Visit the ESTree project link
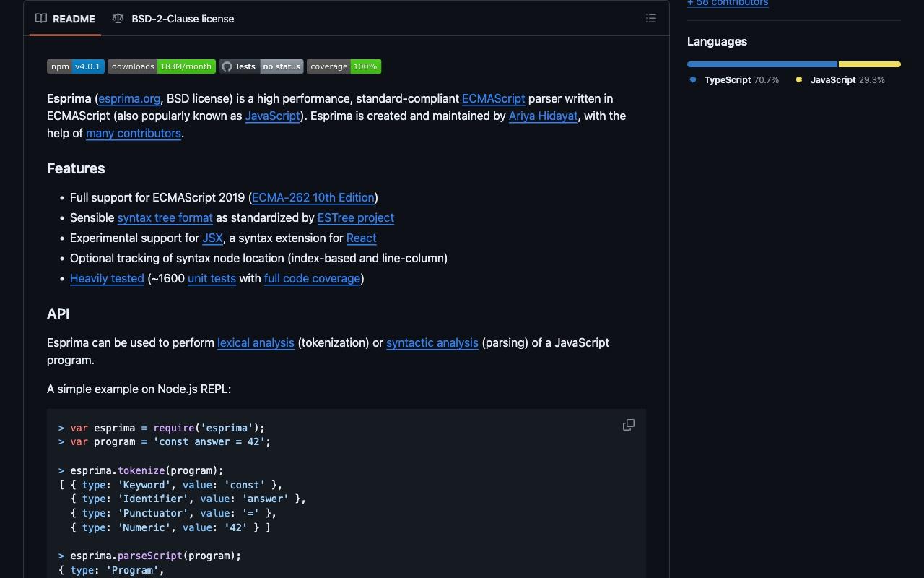Viewport: 924px width, 578px height. (356, 217)
